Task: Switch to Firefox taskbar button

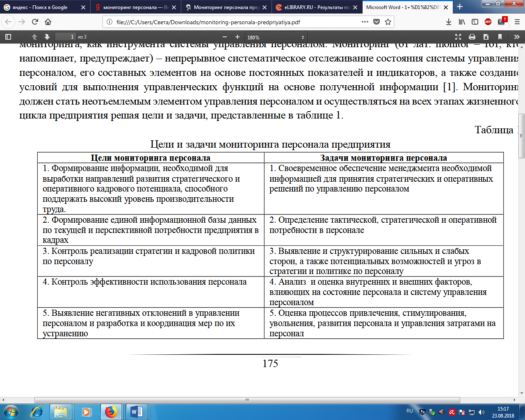Action: point(111,412)
